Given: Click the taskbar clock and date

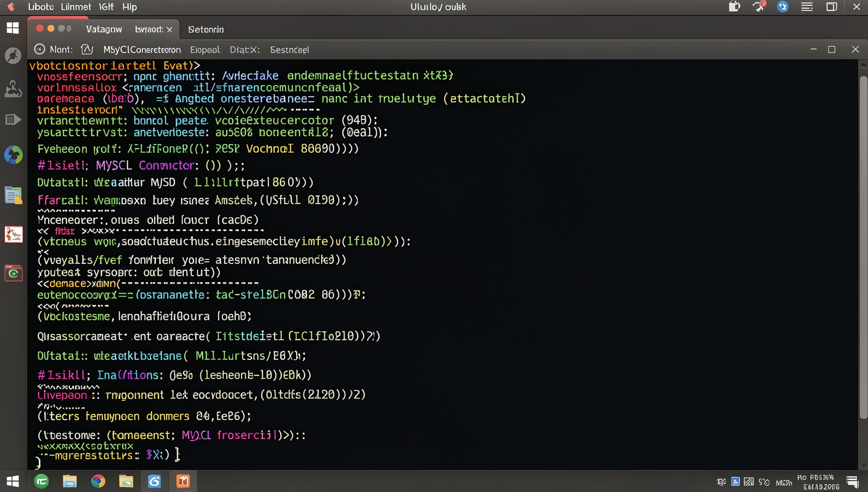Looking at the screenshot, I should 818,482.
